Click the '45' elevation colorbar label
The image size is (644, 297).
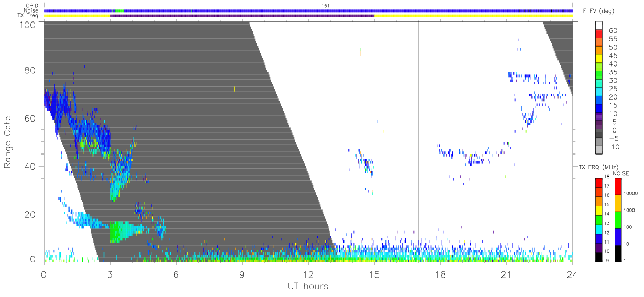(614, 56)
